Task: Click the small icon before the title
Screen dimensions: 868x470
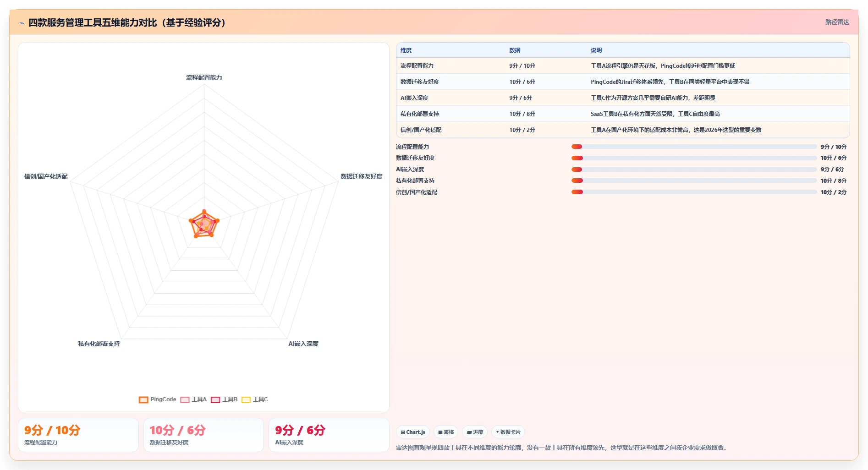Action: click(x=22, y=23)
